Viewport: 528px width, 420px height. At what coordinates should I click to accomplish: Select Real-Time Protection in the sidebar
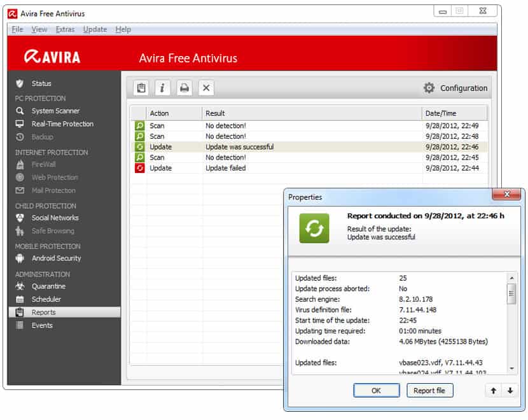pyautogui.click(x=62, y=124)
